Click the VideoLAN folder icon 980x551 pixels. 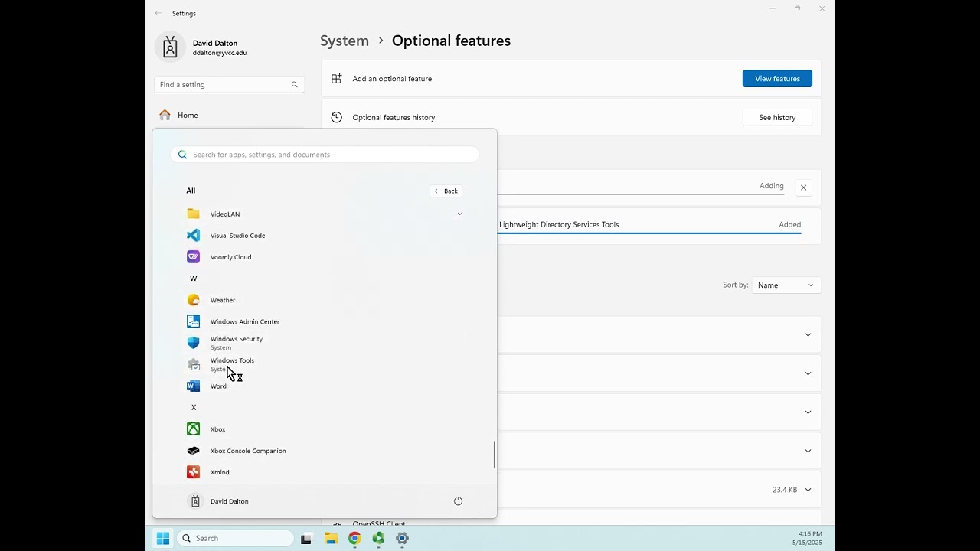click(194, 214)
